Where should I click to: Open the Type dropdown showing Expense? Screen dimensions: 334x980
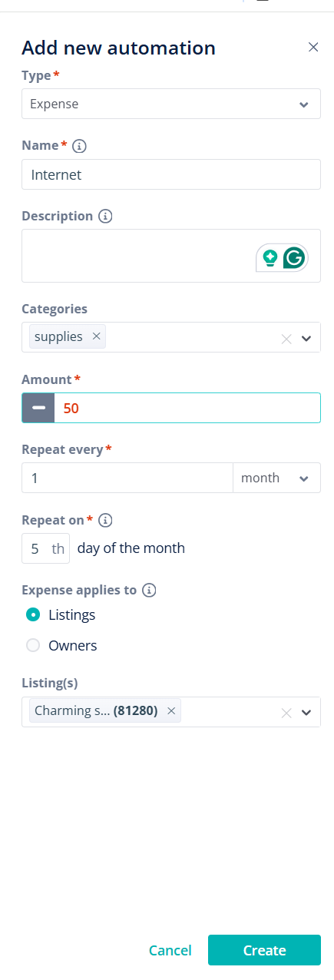(171, 104)
